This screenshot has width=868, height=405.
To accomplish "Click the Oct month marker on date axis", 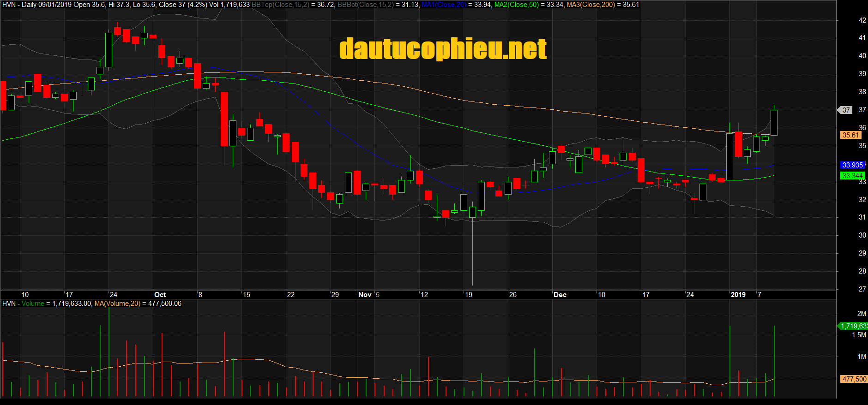I will (160, 295).
